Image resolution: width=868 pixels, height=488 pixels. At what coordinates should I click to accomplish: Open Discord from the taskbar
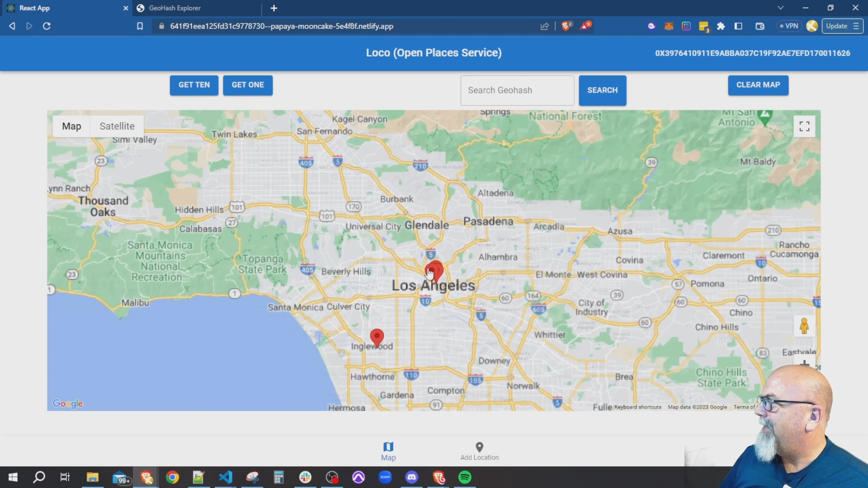(411, 477)
